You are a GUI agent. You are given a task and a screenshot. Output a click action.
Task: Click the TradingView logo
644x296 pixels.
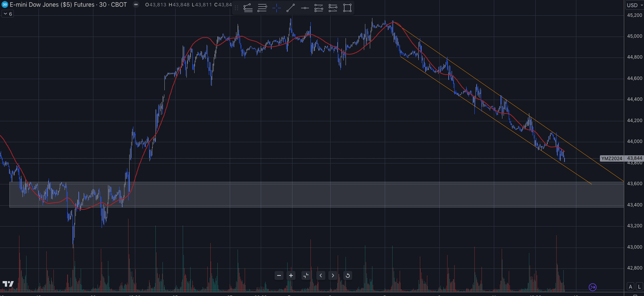point(9,284)
